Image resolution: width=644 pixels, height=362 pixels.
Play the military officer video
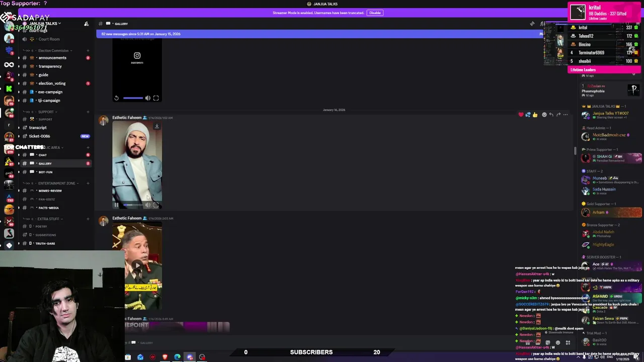(x=137, y=265)
